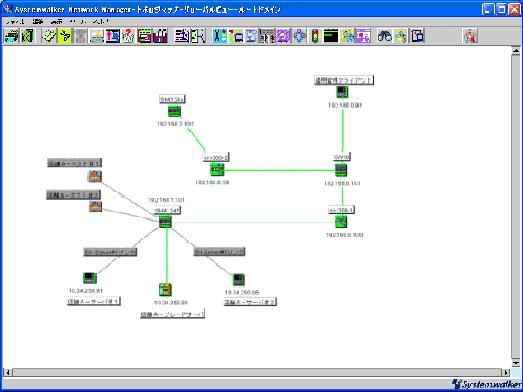Click the vertical scrollbar down arrow
The image size is (523, 392).
pos(516,363)
